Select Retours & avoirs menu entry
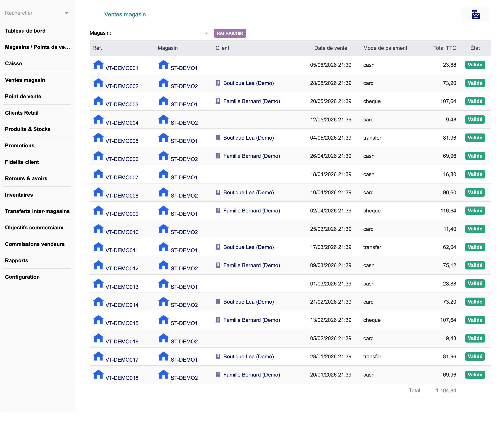 click(x=26, y=178)
